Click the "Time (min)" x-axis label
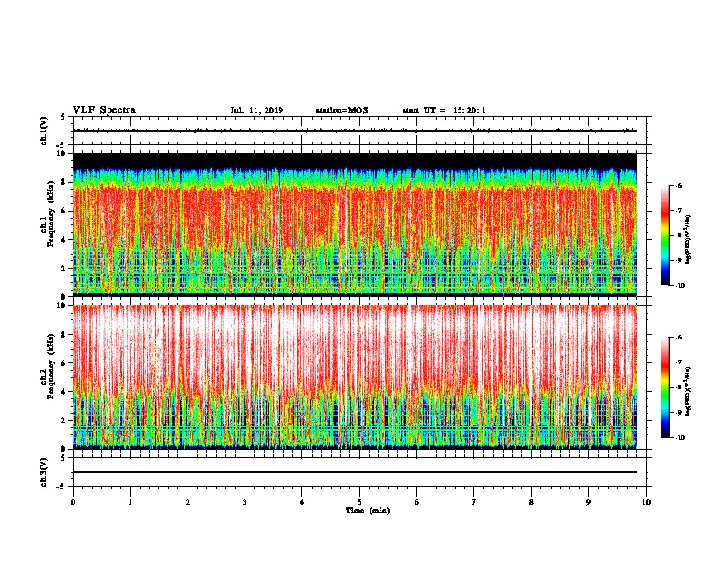Image resolution: width=728 pixels, height=563 pixels. tap(368, 511)
